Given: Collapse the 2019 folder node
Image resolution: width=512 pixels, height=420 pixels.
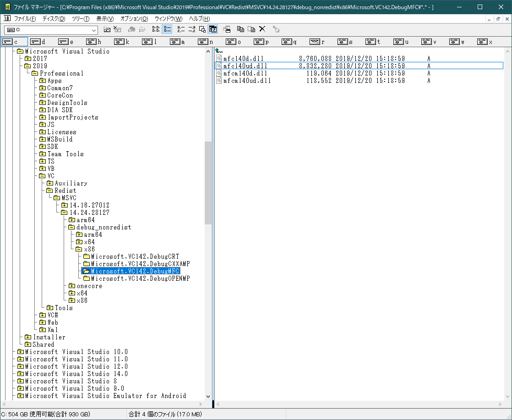Looking at the screenshot, I should 28,66.
